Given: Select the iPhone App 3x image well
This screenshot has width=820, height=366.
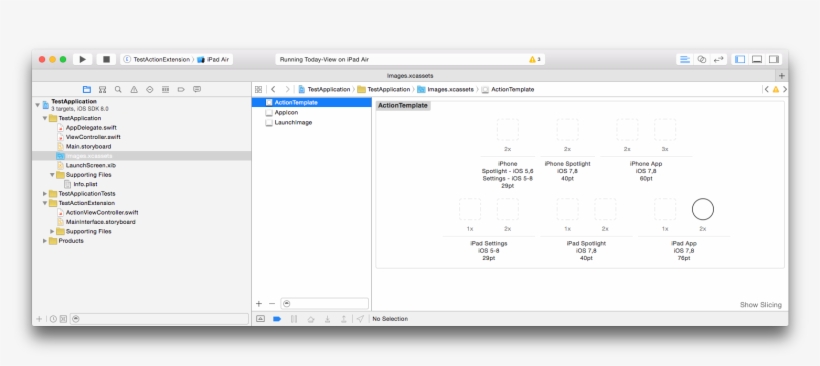Looking at the screenshot, I should [665, 130].
